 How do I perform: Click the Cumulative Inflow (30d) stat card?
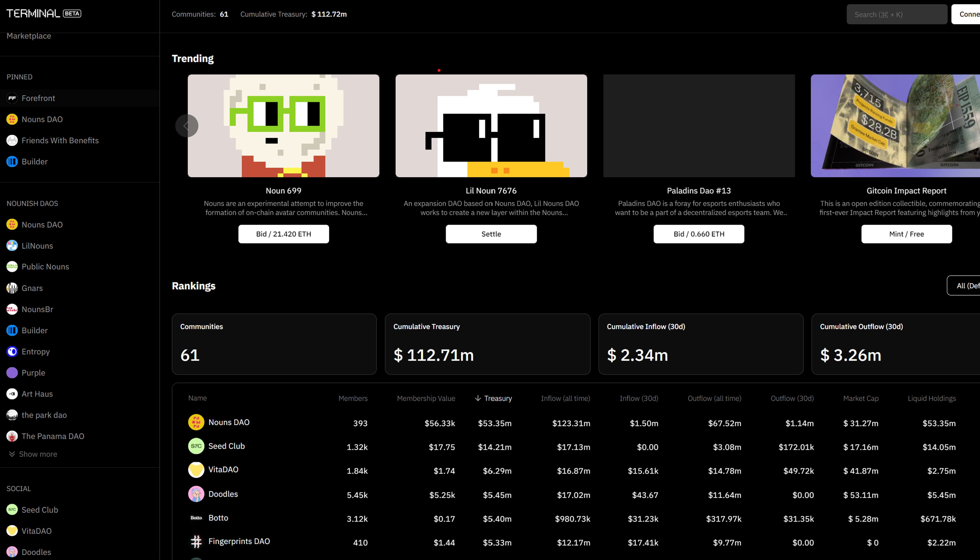point(701,344)
